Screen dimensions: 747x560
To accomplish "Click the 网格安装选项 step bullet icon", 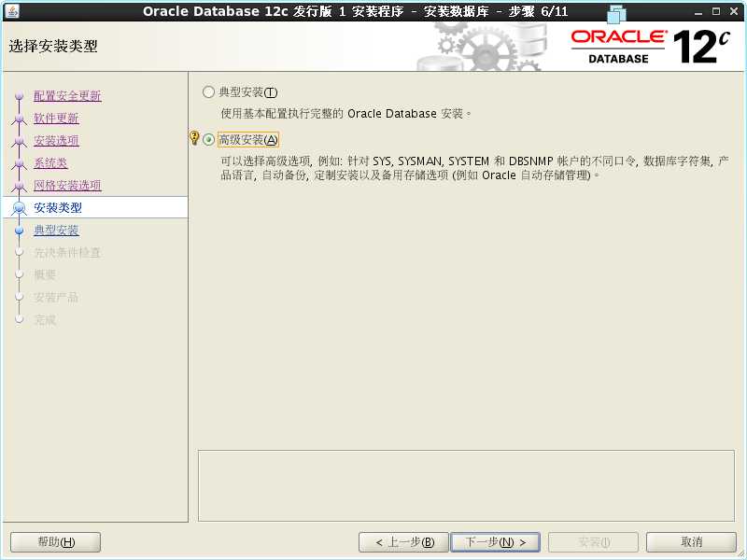I will 19,185.
